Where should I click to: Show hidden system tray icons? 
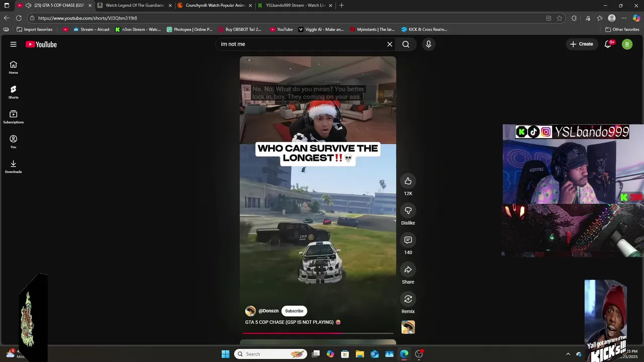point(568,354)
